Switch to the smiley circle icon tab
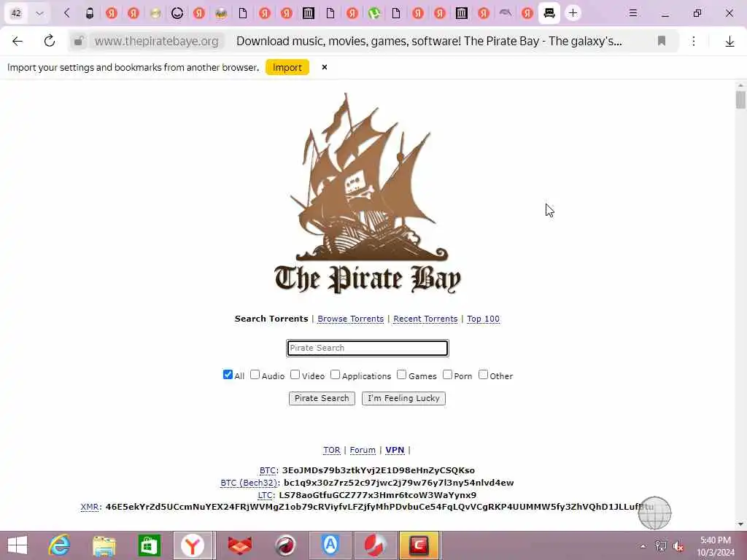747x560 pixels. 177,13
